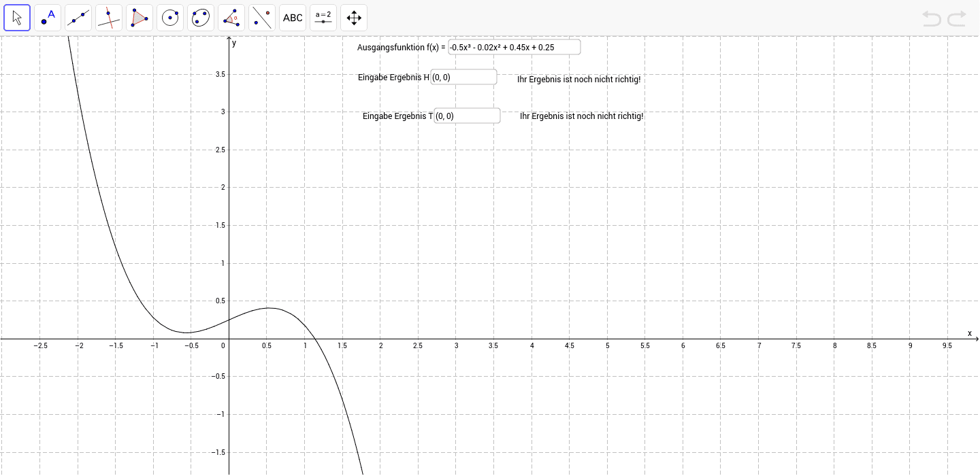The image size is (980, 476).
Task: Choose the Line through two points tool
Action: [78, 18]
